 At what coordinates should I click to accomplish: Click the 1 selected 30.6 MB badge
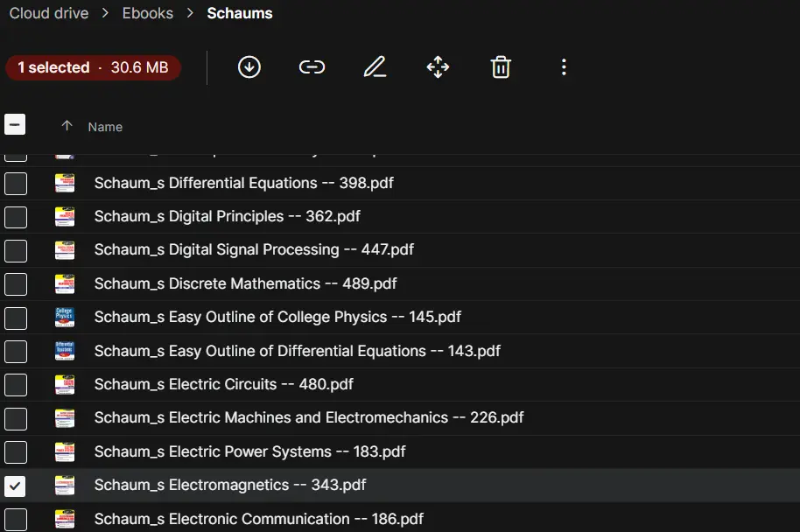(x=94, y=67)
